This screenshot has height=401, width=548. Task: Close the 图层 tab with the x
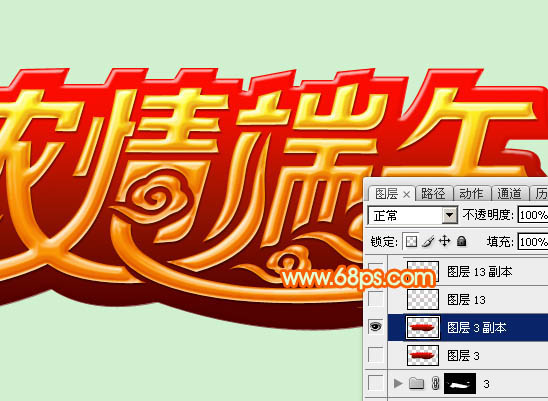[x=406, y=194]
